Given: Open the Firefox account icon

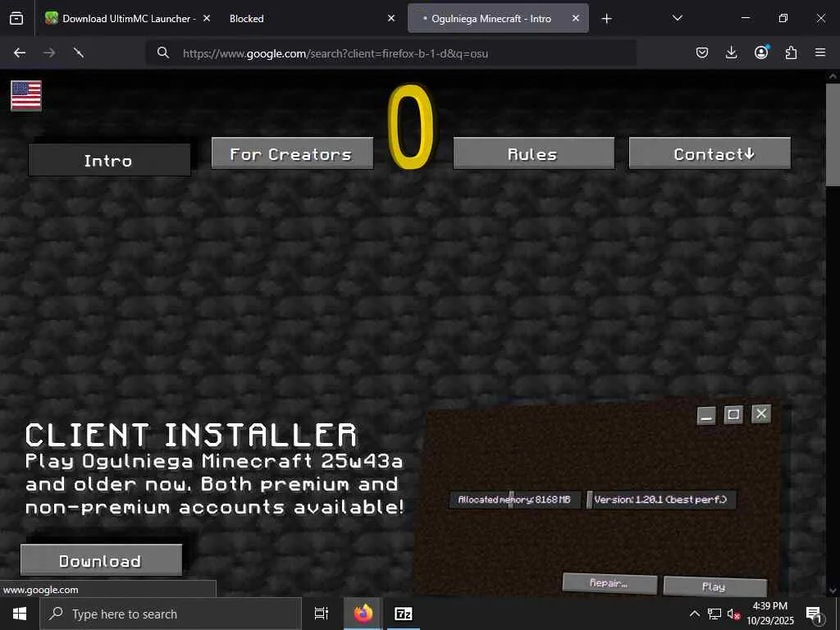Looking at the screenshot, I should [761, 52].
